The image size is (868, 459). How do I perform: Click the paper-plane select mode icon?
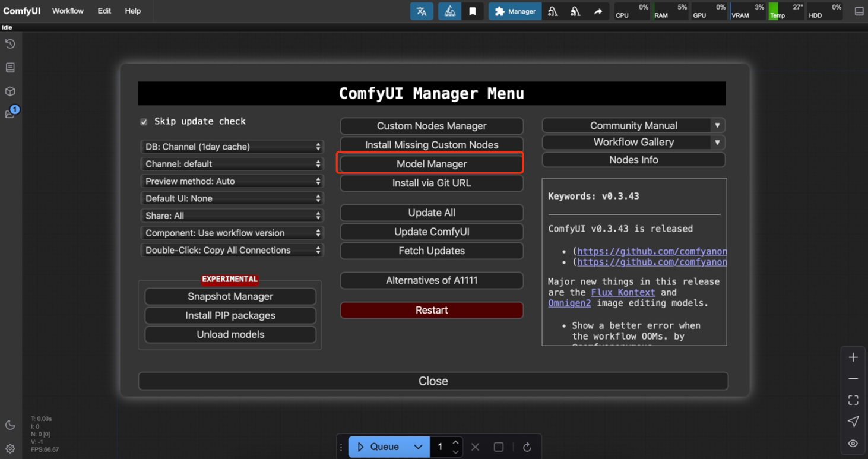(x=853, y=422)
